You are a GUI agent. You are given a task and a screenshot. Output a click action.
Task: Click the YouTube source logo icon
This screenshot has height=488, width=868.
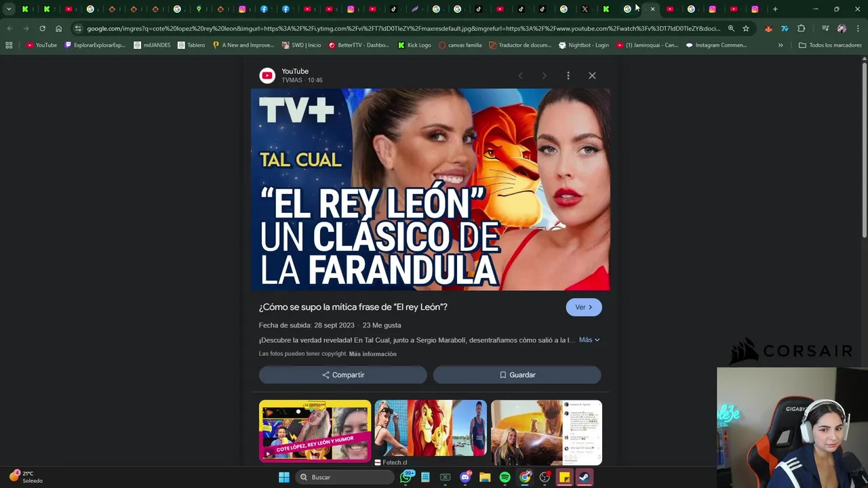tap(267, 75)
